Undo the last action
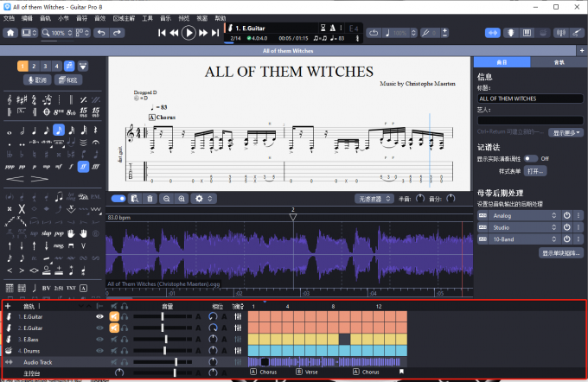The width and height of the screenshot is (588, 382). (x=101, y=33)
